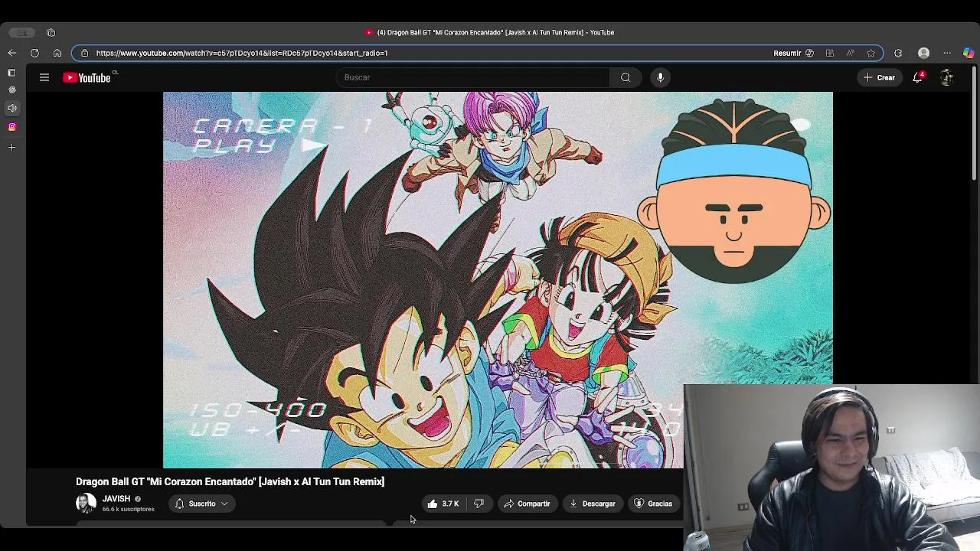The image size is (980, 551).
Task: Open Copilot sidebar
Action: (x=969, y=53)
